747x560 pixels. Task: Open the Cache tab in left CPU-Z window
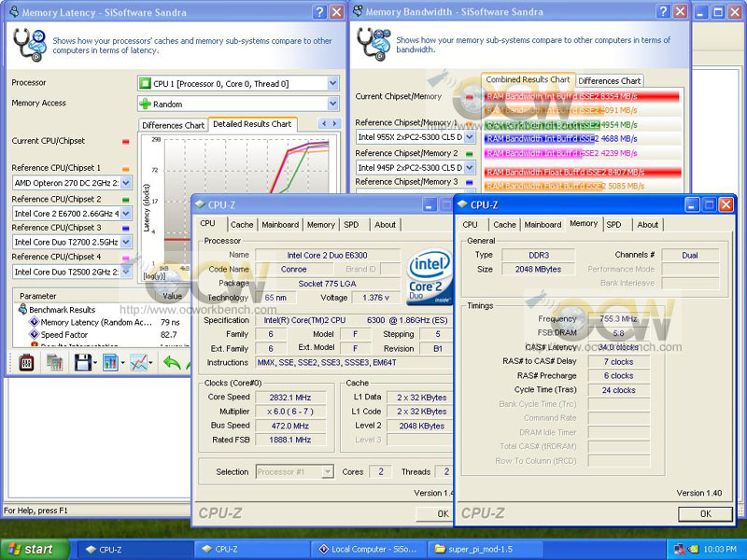coord(242,225)
